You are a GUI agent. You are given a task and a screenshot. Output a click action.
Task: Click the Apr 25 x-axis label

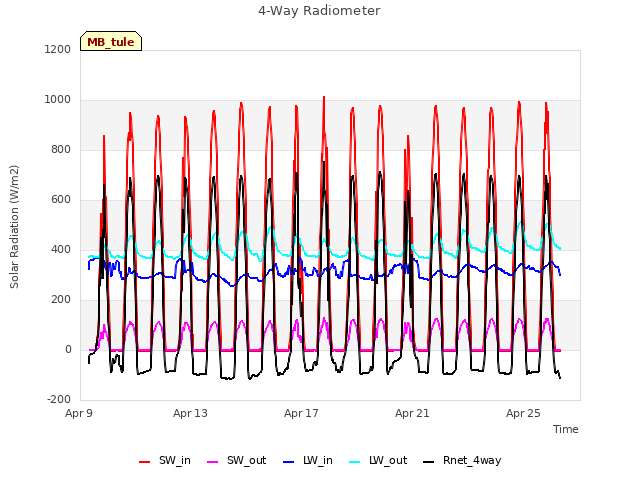tap(523, 413)
